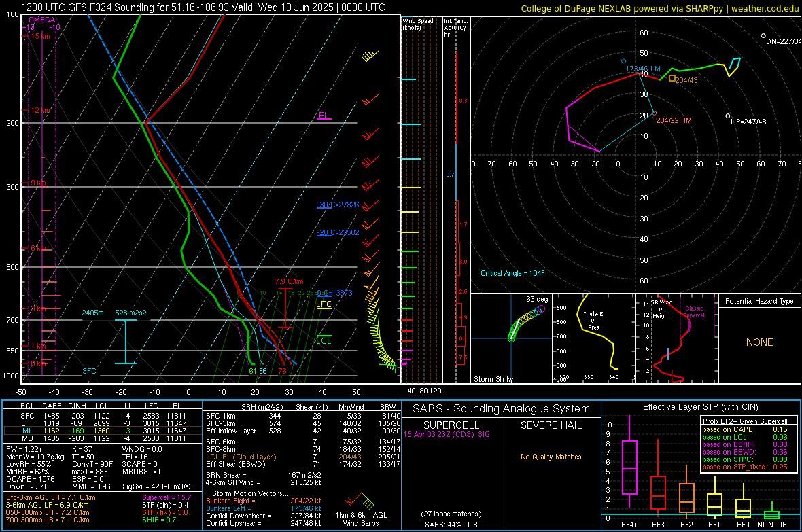802x532 pixels.
Task: Select the green LCL marker on the skew-T
Action: tap(324, 340)
